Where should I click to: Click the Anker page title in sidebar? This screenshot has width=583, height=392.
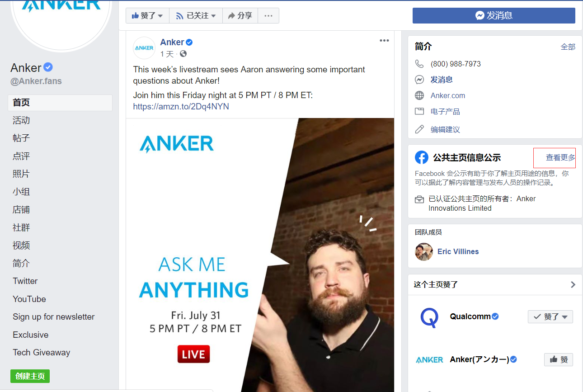[26, 68]
